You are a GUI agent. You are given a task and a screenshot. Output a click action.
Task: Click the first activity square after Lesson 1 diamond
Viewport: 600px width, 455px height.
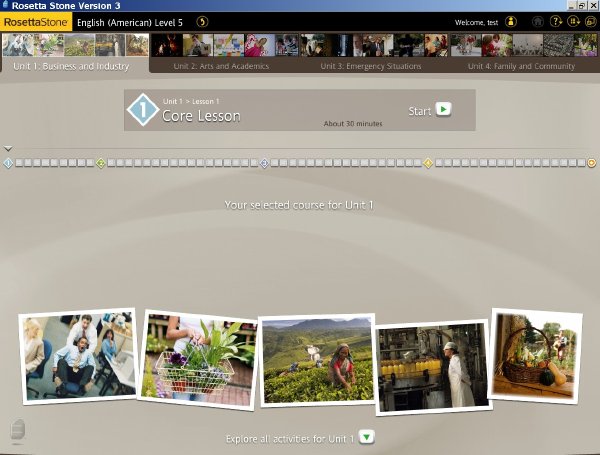(x=18, y=163)
